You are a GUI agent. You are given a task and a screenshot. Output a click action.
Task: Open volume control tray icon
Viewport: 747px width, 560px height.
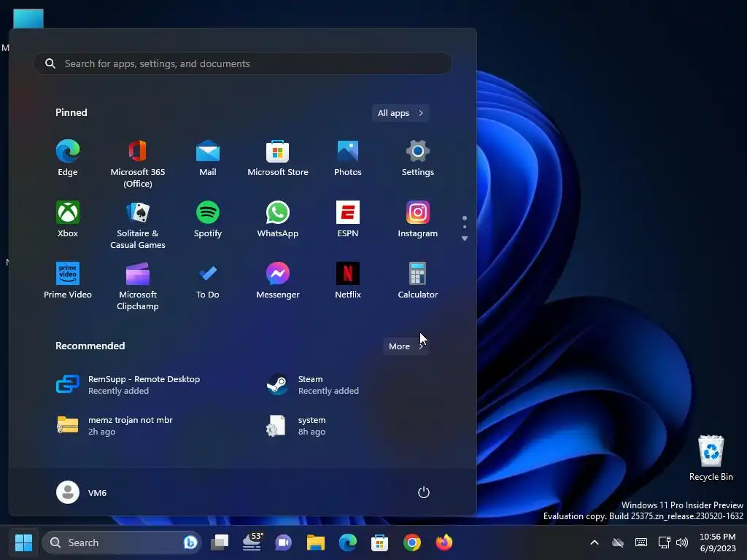pos(682,542)
